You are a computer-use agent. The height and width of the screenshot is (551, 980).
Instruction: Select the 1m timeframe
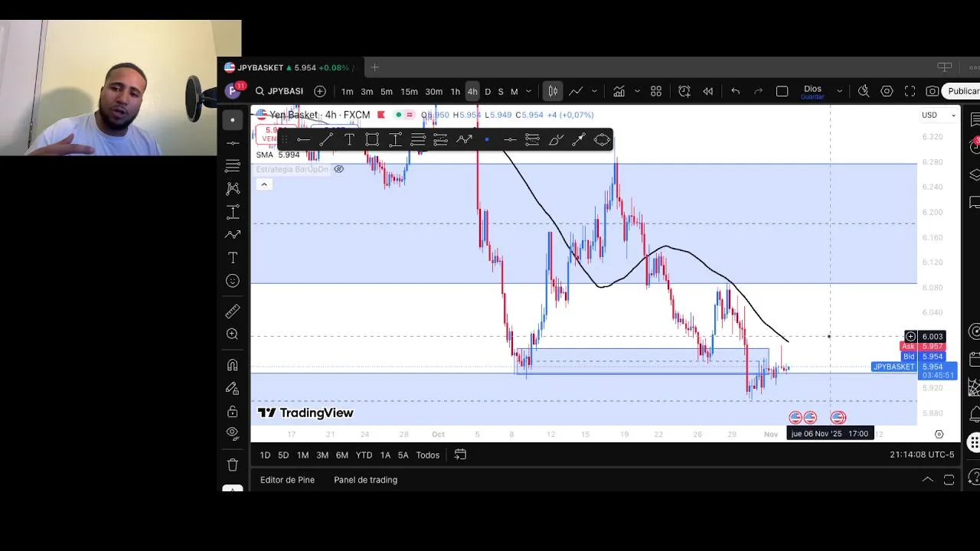pos(347,92)
